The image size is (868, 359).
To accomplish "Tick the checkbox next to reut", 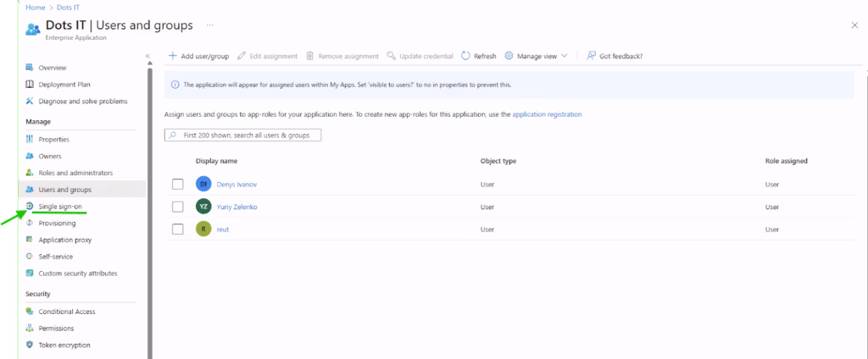I will [177, 229].
